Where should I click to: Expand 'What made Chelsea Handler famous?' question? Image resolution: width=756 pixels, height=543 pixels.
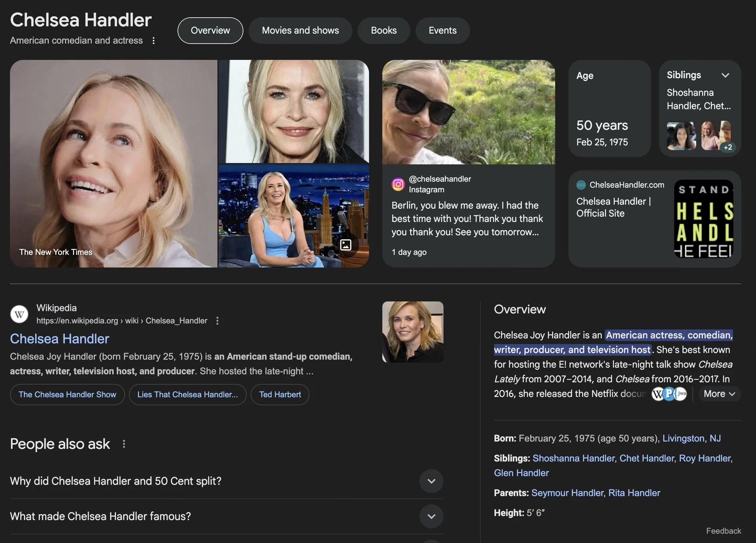431,516
